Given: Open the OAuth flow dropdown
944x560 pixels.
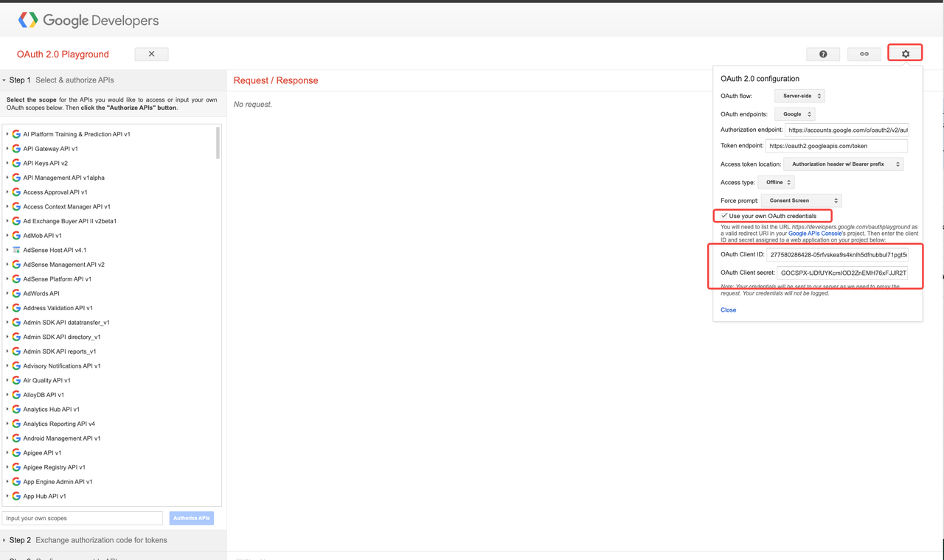Looking at the screenshot, I should [x=799, y=96].
